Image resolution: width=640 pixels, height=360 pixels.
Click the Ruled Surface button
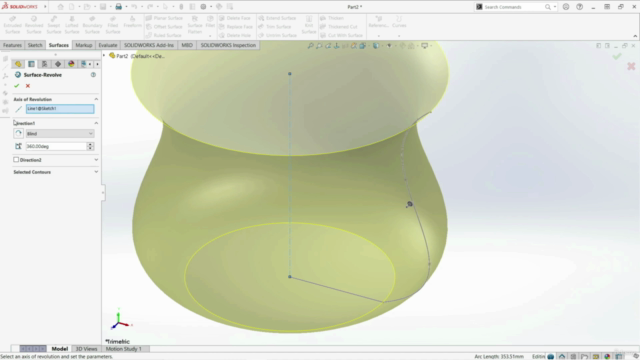164,36
